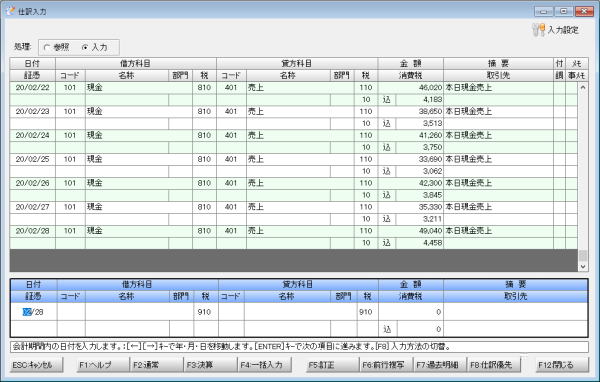
Task: Select the 入力 radio option
Action: pos(95,47)
